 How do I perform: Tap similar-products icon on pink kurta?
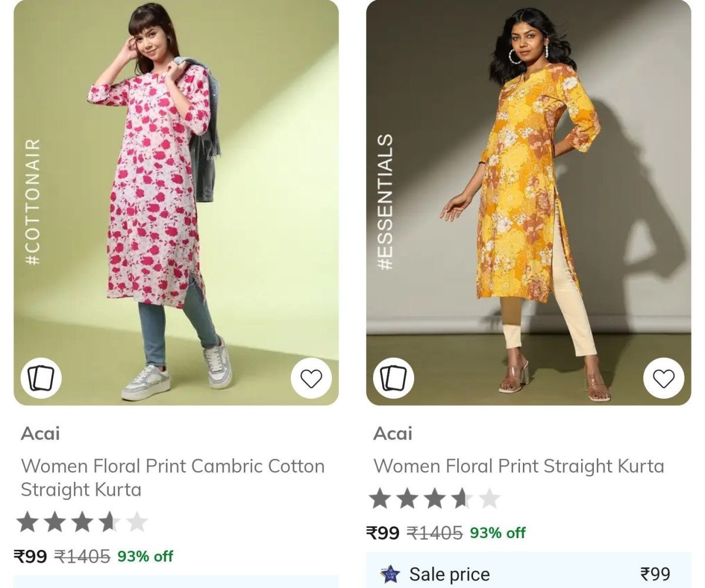(41, 378)
